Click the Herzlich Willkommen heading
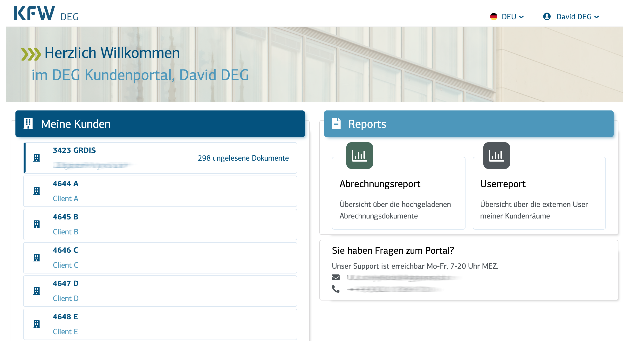This screenshot has height=341, width=644. click(112, 53)
